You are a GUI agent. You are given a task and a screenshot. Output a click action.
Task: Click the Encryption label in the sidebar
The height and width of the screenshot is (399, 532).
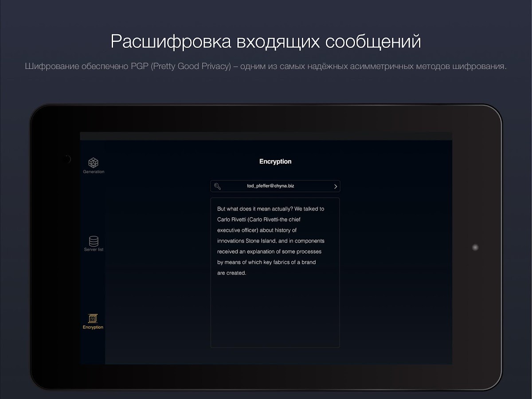click(93, 327)
